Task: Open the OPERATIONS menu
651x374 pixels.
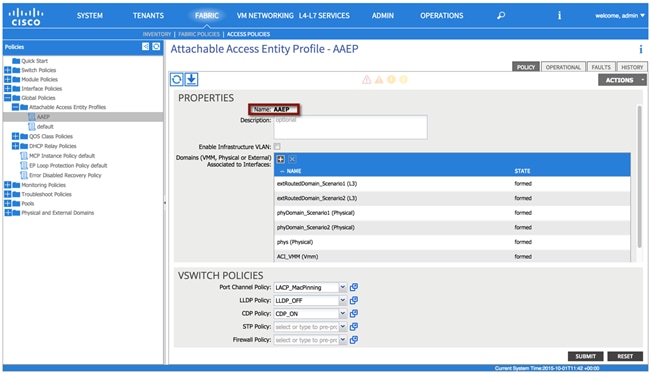Action: click(442, 16)
